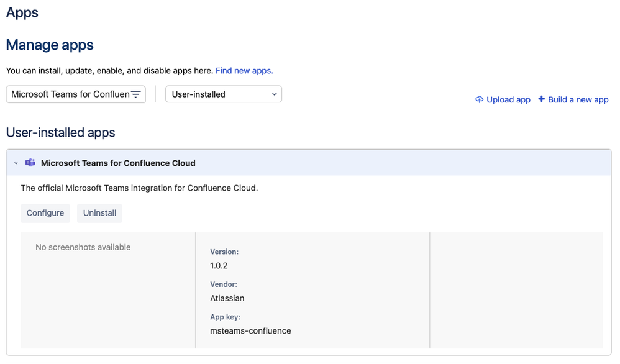Click the vendor name Atlassian
The width and height of the screenshot is (620, 364).
click(227, 298)
